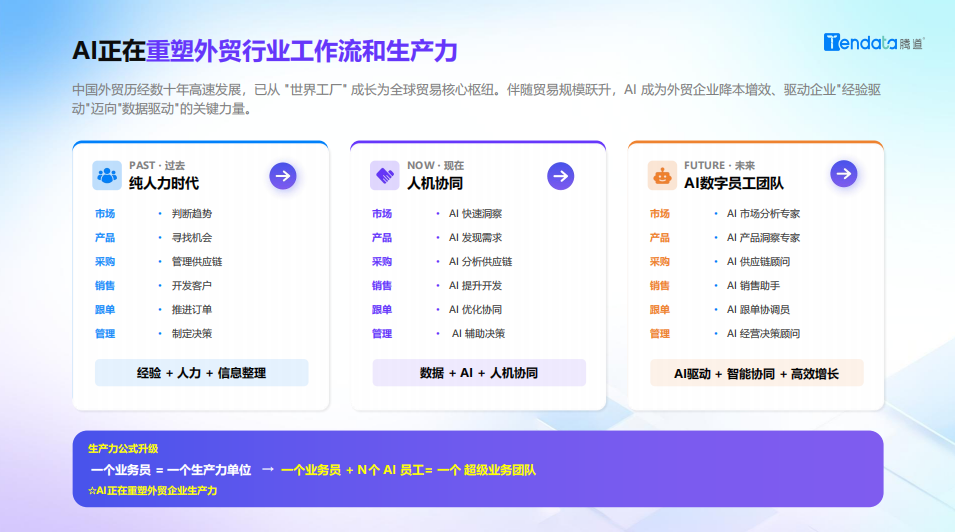Click arrow button on 人机协同 card
The image size is (955, 532).
[x=560, y=176]
